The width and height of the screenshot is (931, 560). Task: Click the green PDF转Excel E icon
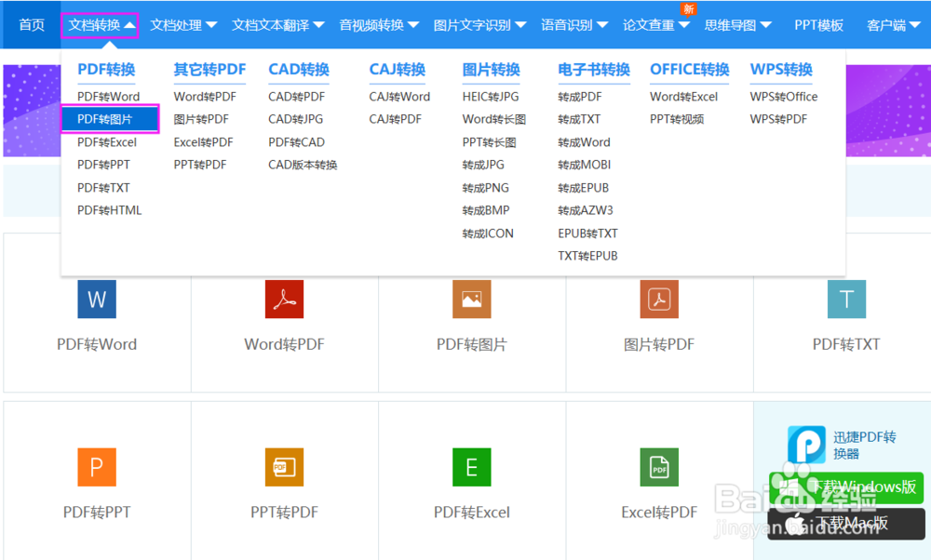(472, 467)
